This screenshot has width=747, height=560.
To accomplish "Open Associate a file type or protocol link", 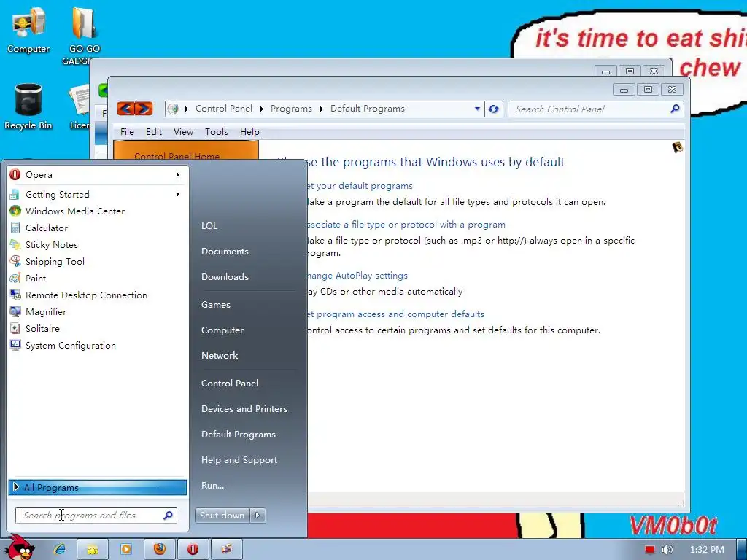I will pos(406,225).
